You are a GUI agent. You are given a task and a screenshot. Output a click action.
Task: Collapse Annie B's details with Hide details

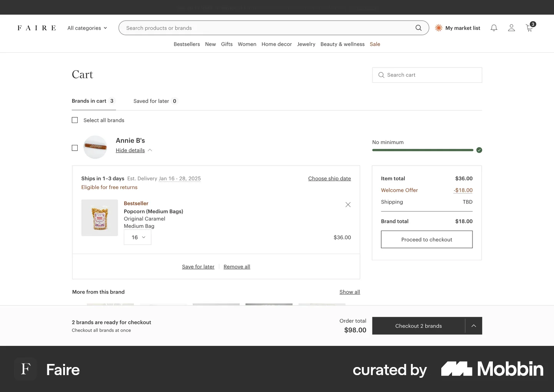(134, 150)
